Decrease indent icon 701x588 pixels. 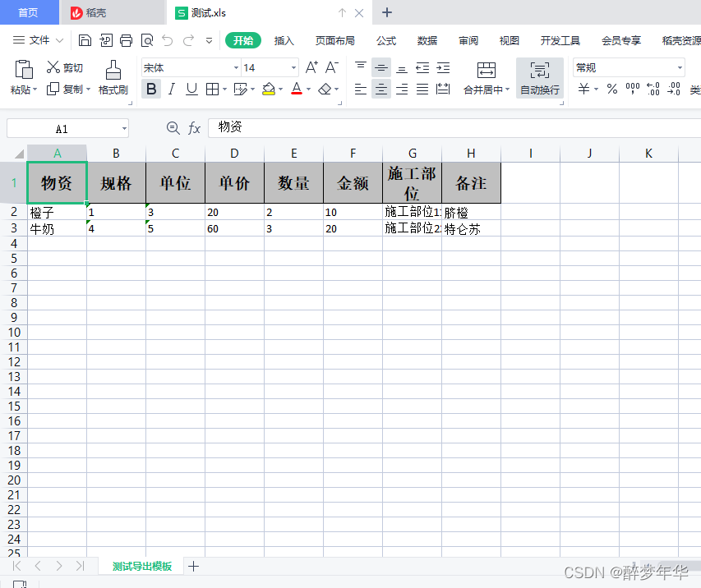coord(422,67)
